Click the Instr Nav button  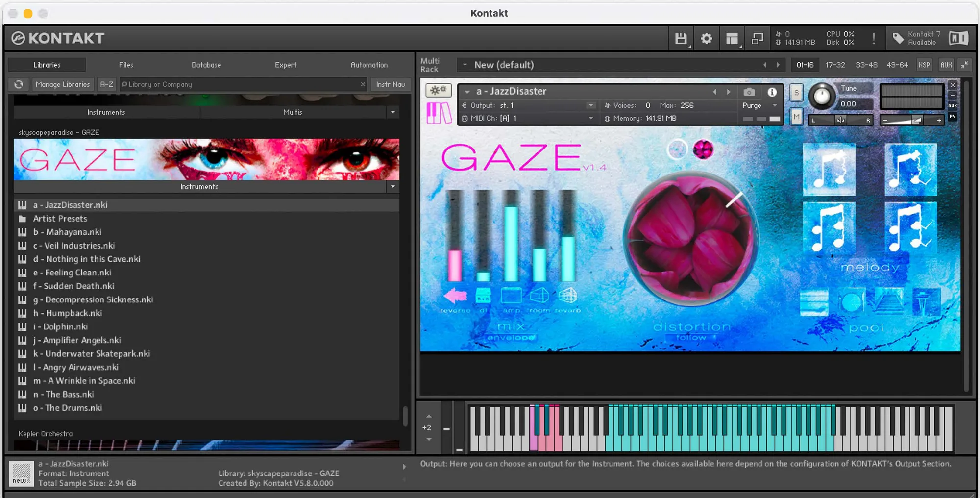click(391, 84)
